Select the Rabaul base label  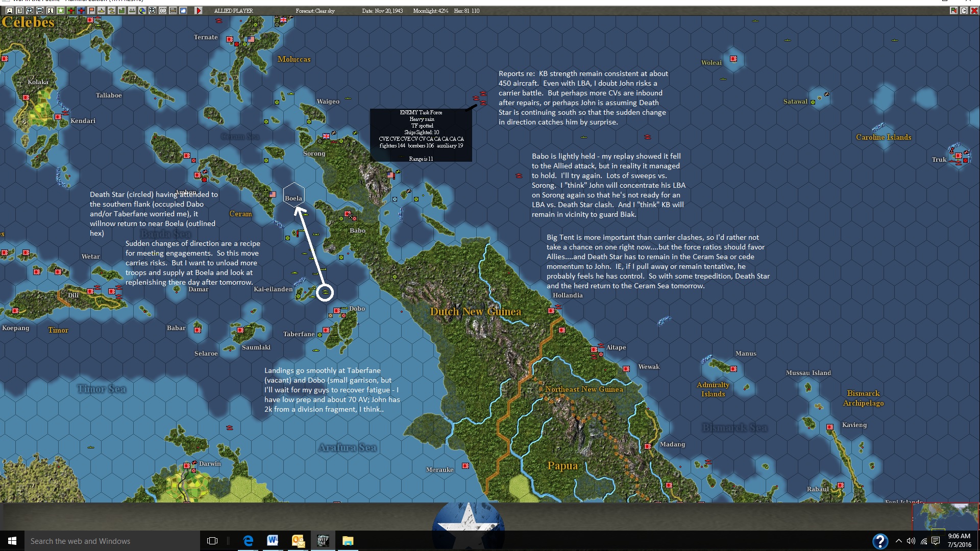point(818,489)
